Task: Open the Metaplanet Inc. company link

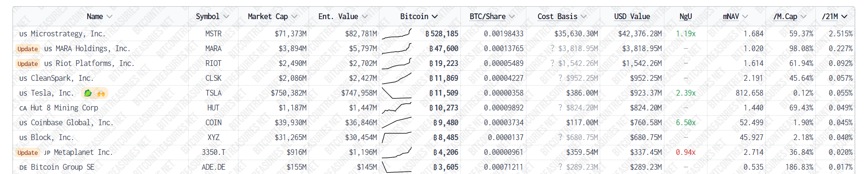Action: [x=83, y=152]
